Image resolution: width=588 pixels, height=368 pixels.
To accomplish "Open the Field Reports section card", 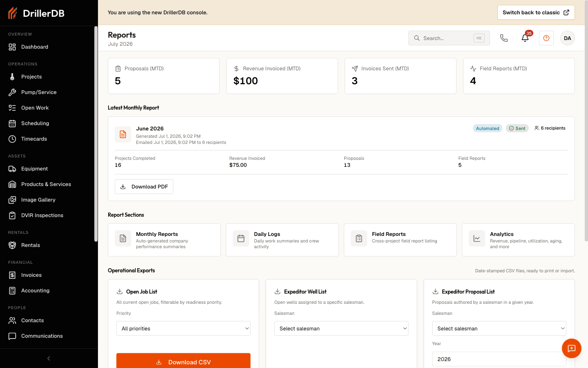I will tap(400, 240).
